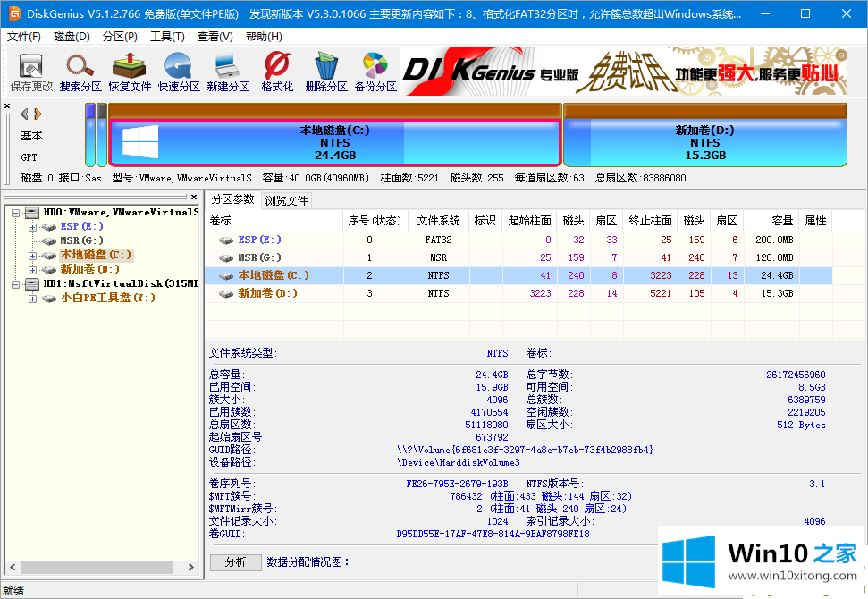Close the disk map panel with small x
The height and width of the screenshot is (599, 868).
(x=7, y=105)
